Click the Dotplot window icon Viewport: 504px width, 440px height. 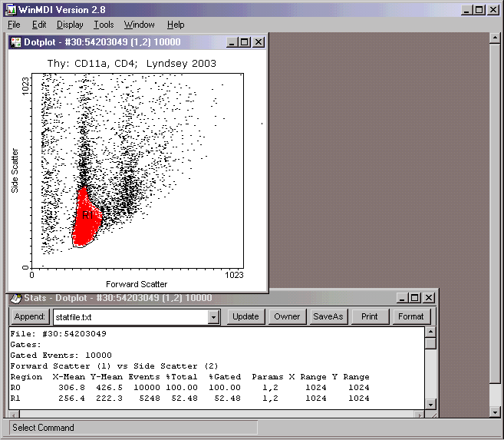tap(15, 42)
